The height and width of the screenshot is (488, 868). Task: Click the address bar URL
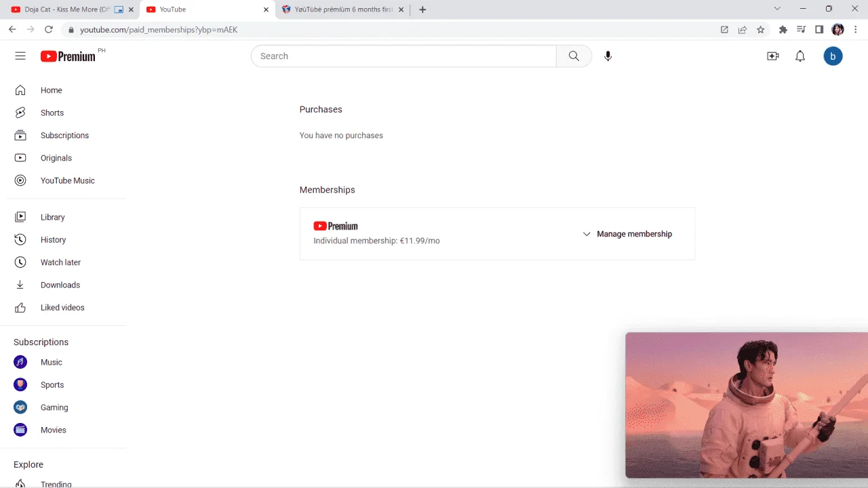(159, 30)
